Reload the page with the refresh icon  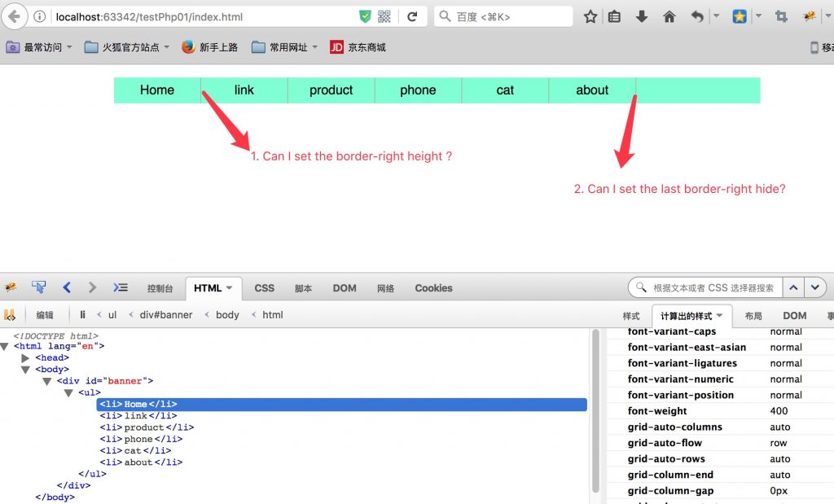point(412,16)
